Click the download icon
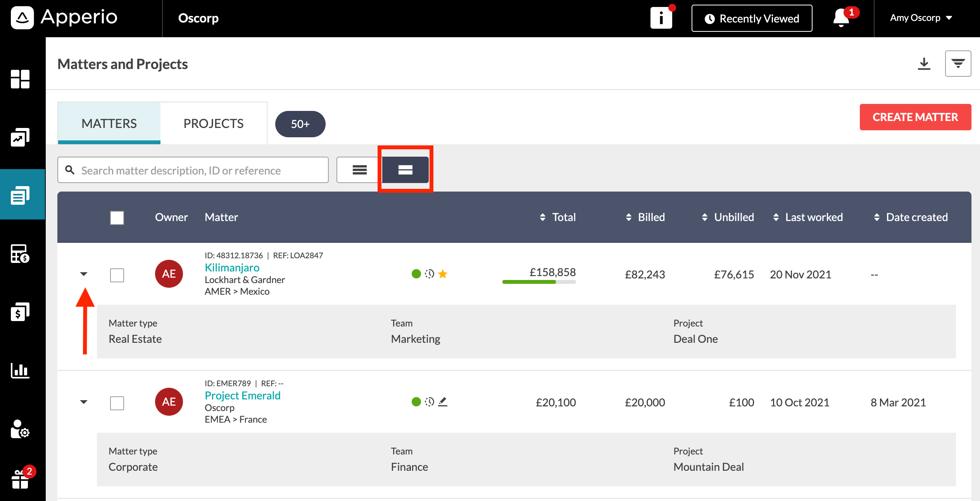The height and width of the screenshot is (501, 980). tap(924, 64)
